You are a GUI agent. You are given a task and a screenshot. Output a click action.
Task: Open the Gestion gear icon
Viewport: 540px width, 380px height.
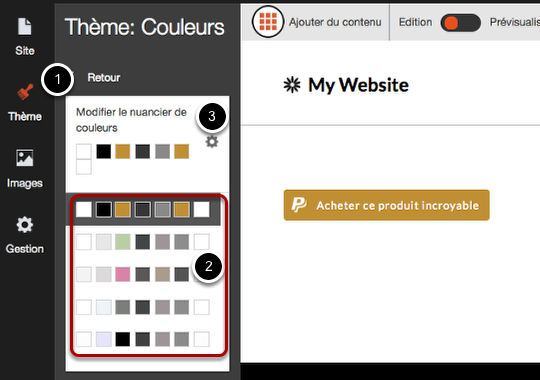point(25,225)
